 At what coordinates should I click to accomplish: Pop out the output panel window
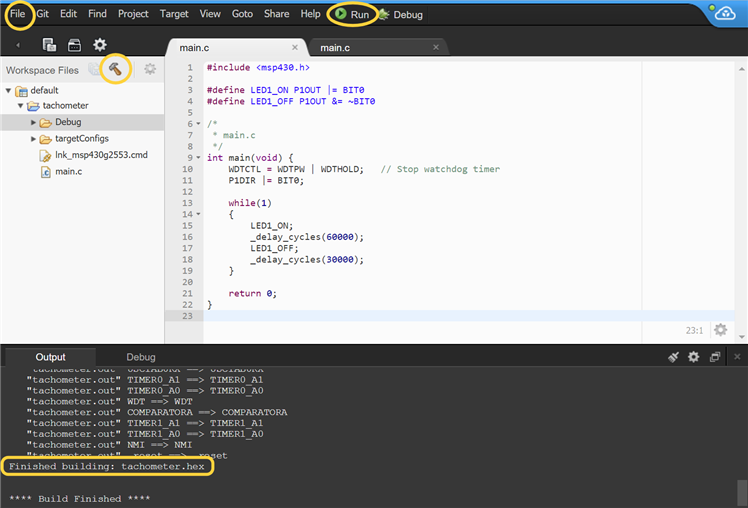click(x=715, y=357)
